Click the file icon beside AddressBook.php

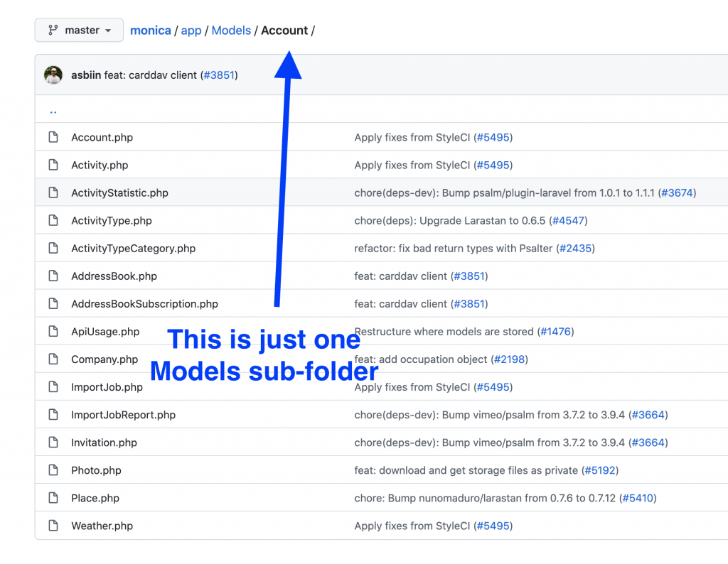click(53, 276)
